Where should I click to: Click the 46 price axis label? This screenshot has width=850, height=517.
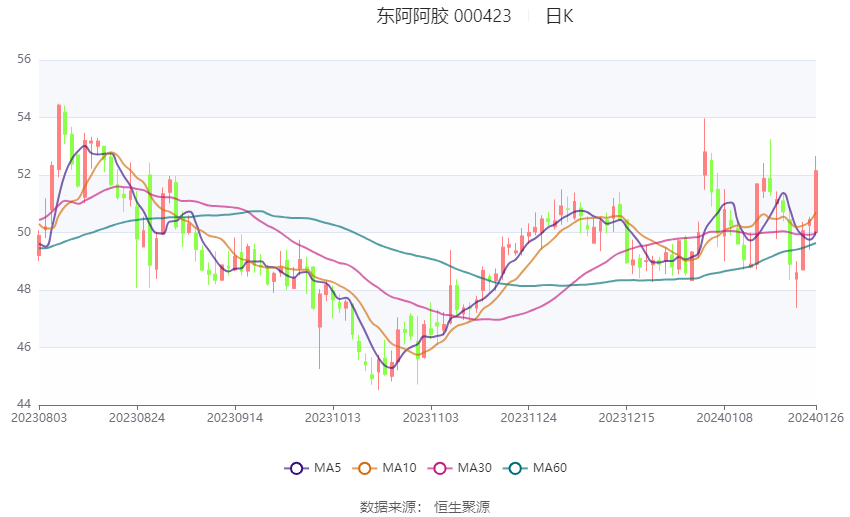click(x=24, y=347)
